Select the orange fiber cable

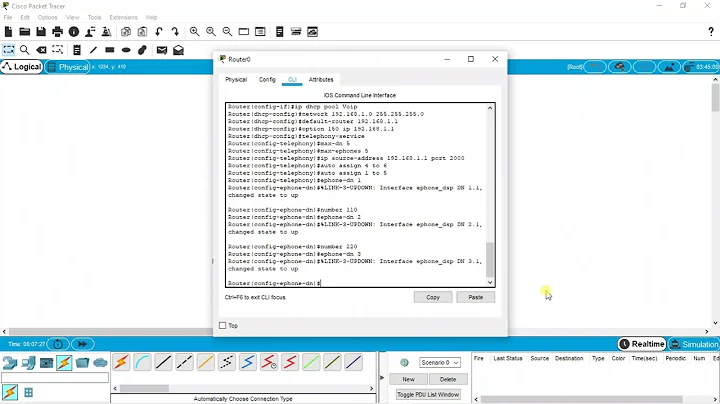205,362
